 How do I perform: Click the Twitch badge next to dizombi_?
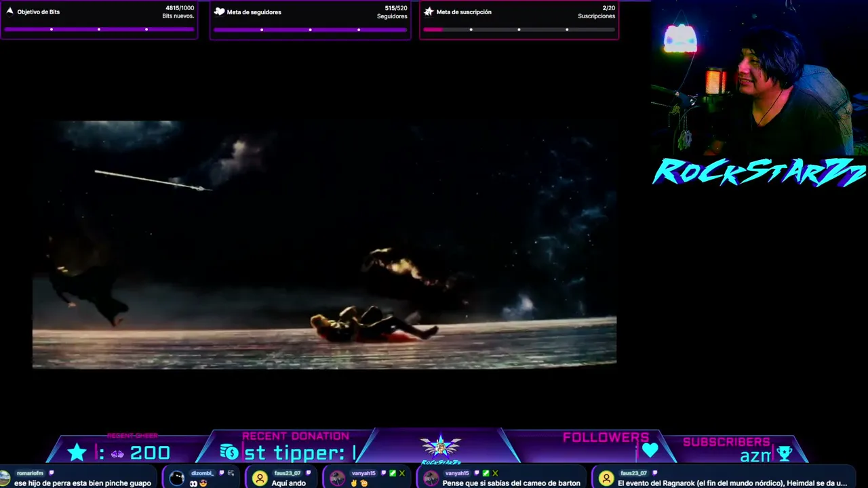point(222,473)
